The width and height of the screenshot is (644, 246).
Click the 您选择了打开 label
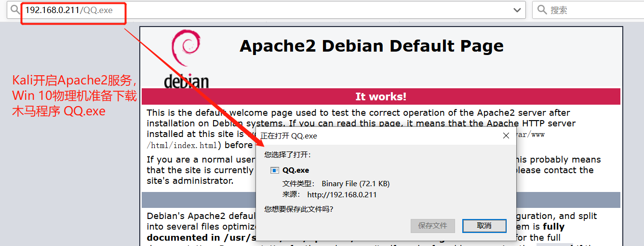(x=288, y=154)
